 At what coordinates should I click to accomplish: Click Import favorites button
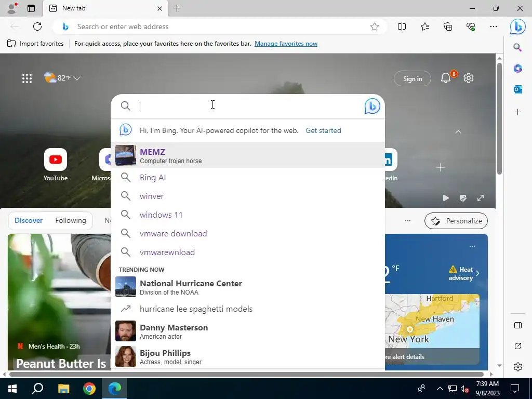tap(35, 44)
